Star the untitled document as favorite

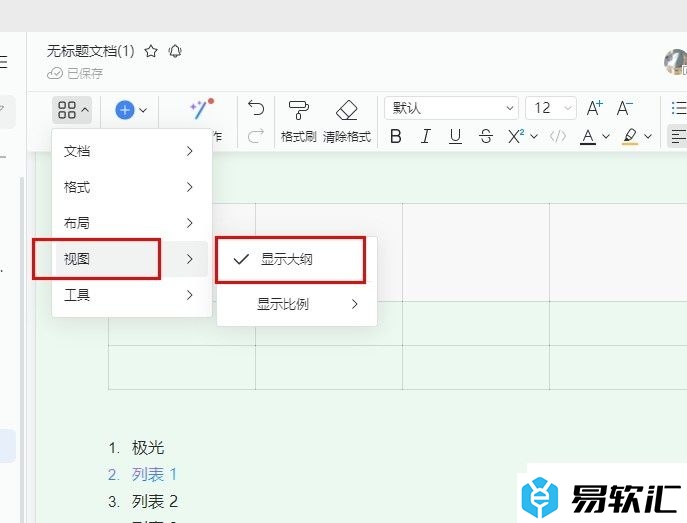pyautogui.click(x=151, y=51)
